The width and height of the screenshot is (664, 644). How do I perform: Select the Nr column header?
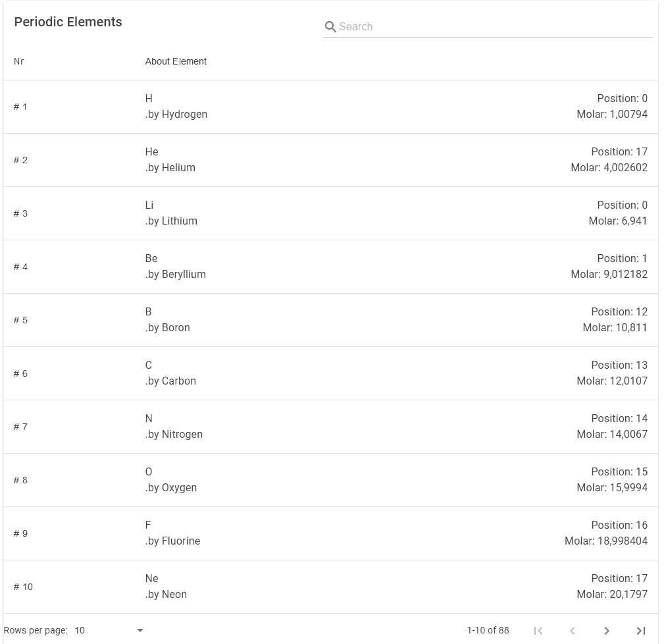(x=18, y=61)
